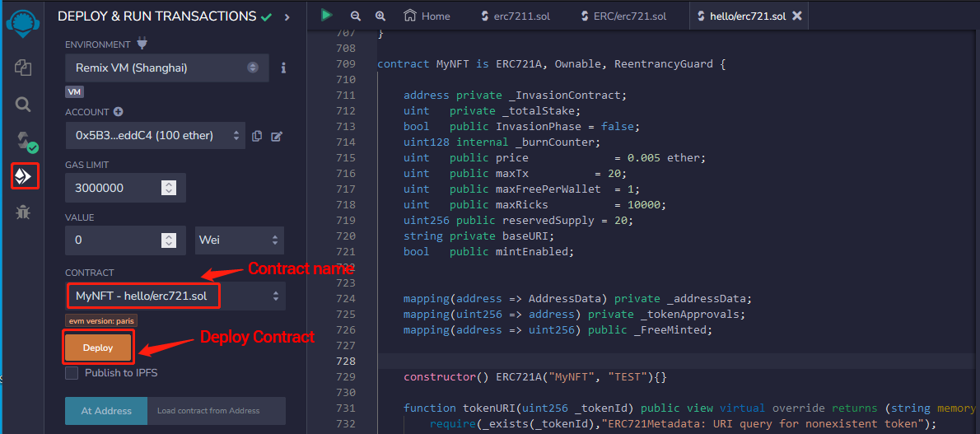Image resolution: width=980 pixels, height=434 pixels.
Task: Click the zoom out magnifier icon
Action: coord(356,16)
